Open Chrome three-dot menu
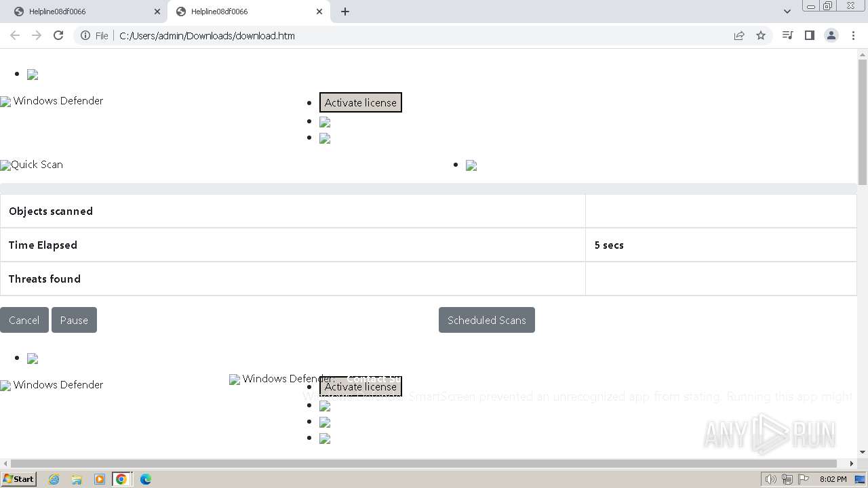Image resolution: width=868 pixels, height=488 pixels. pos(853,35)
